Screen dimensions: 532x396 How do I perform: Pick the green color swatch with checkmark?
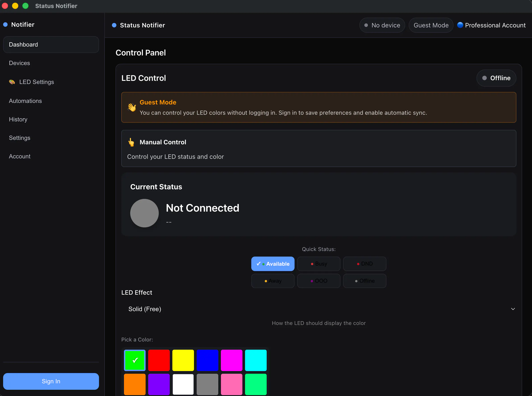point(135,360)
